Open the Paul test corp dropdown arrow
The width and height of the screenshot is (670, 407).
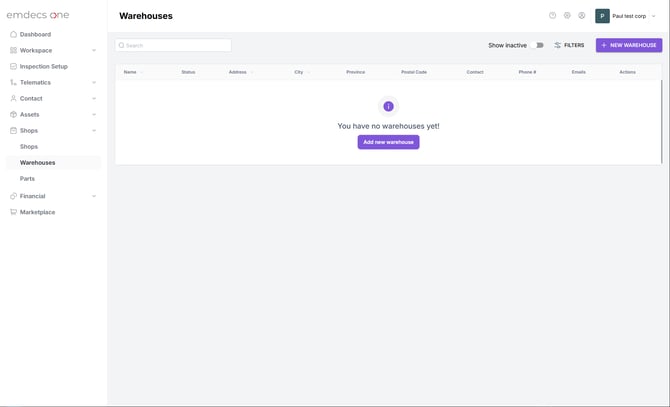[x=653, y=16]
